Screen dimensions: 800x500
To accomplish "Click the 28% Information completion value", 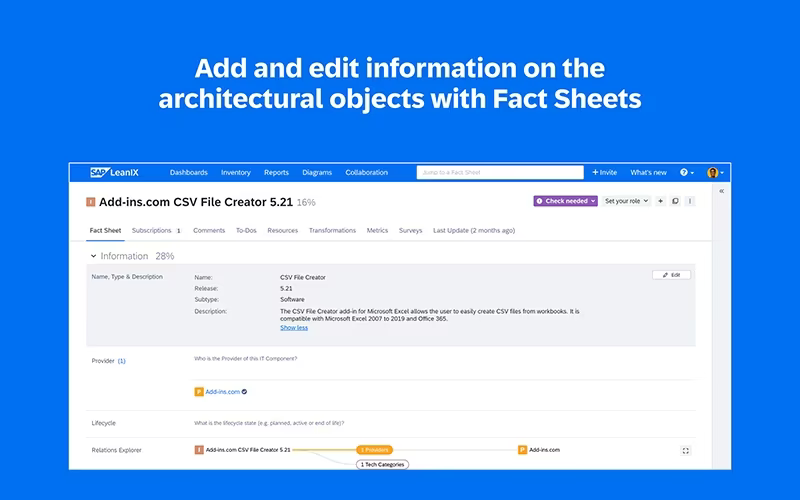I will 165,256.
